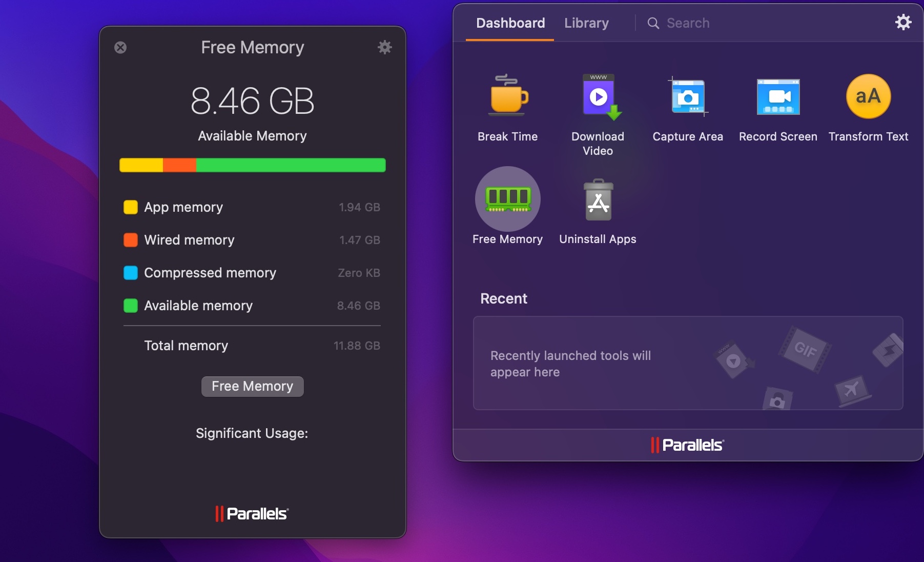
Task: Open the Uninstall Apps trash icon
Action: point(598,199)
